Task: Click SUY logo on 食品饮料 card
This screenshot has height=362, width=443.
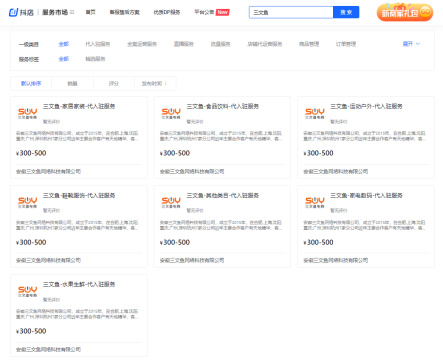Action: tap(171, 113)
